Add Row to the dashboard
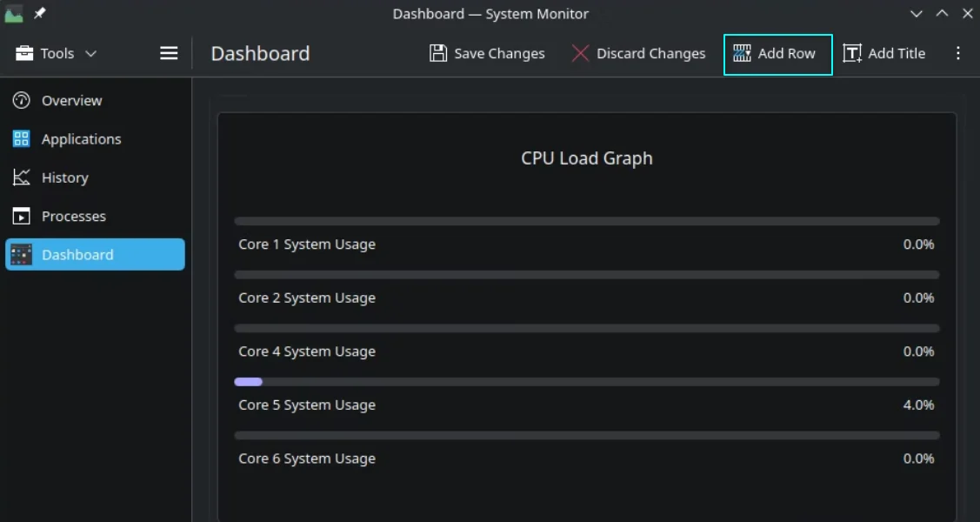The image size is (980, 522). click(778, 55)
